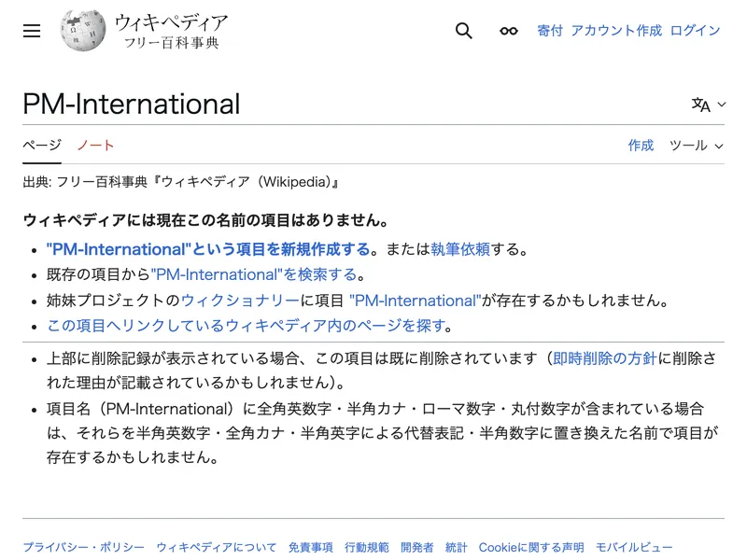Click 統計 footer link
This screenshot has height=560, width=747.
tap(457, 548)
